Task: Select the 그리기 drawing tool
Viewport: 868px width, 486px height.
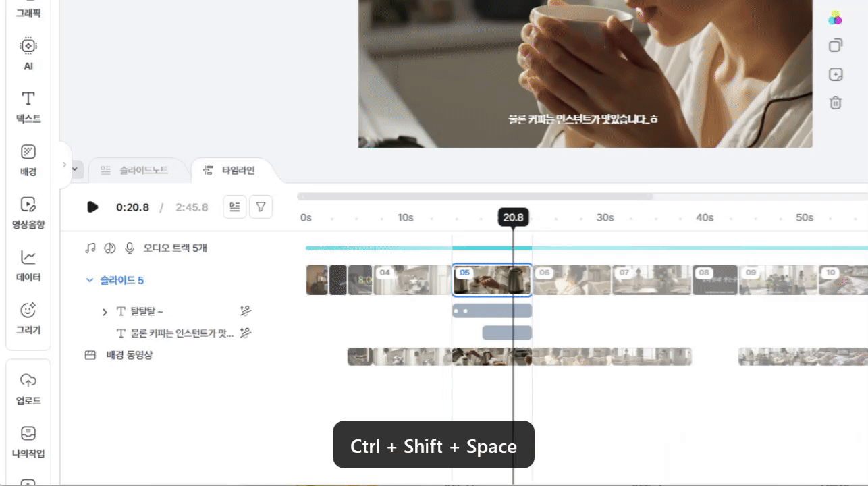Action: [x=28, y=318]
